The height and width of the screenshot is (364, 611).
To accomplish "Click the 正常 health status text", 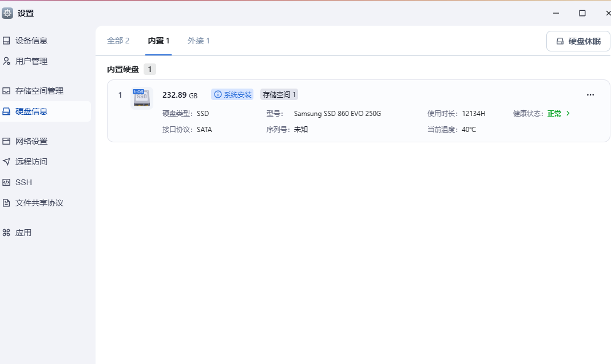I will tap(554, 114).
